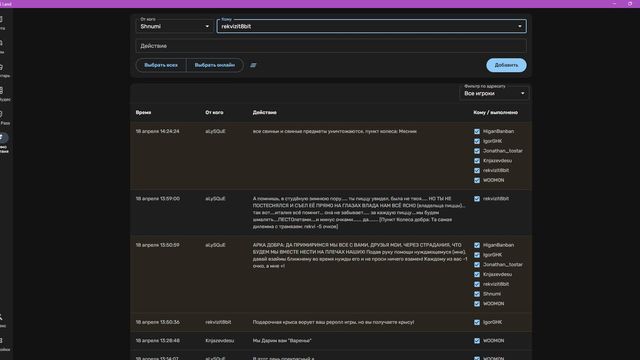Toggle HiganBanban checkbox in the 14:24:24 row
The width and height of the screenshot is (640, 360).
click(x=477, y=131)
